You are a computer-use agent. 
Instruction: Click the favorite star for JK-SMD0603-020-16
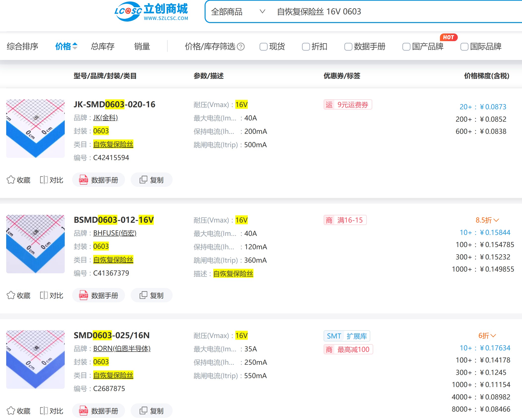tap(11, 180)
